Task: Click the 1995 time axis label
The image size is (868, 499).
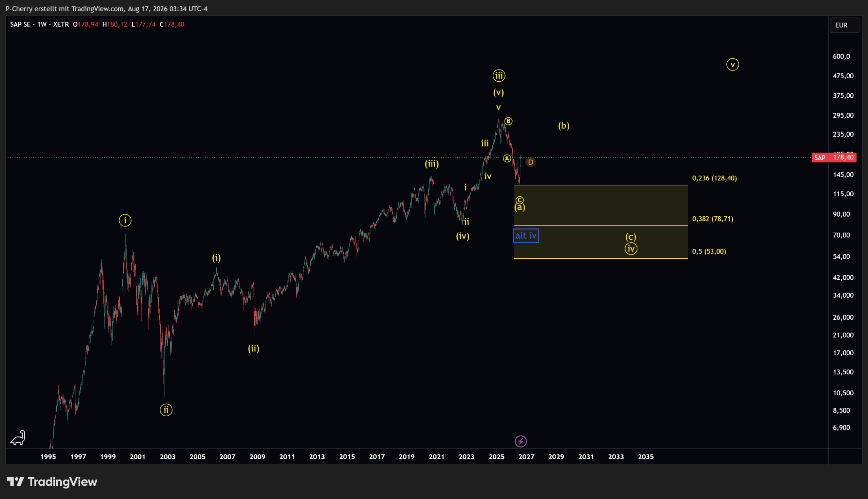Action: click(x=48, y=457)
